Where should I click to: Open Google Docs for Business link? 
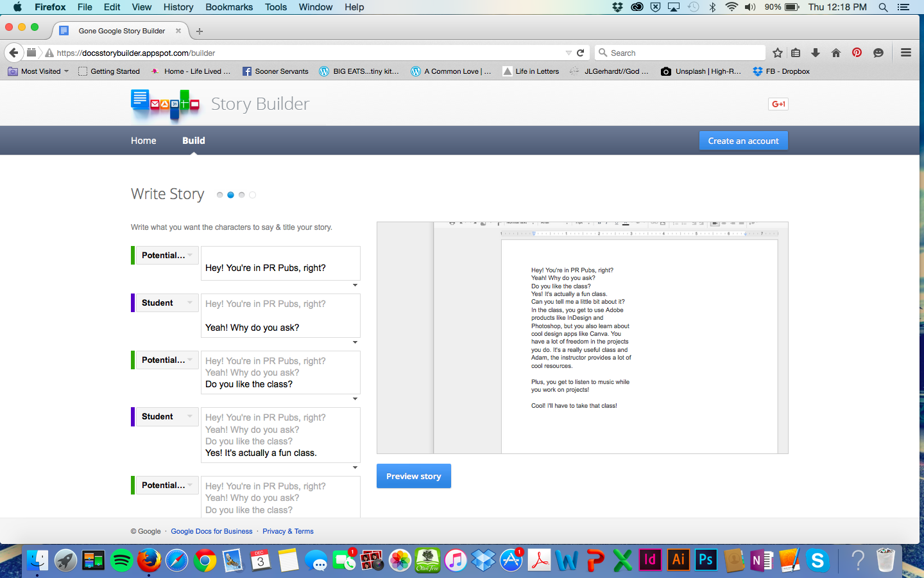[x=212, y=531]
